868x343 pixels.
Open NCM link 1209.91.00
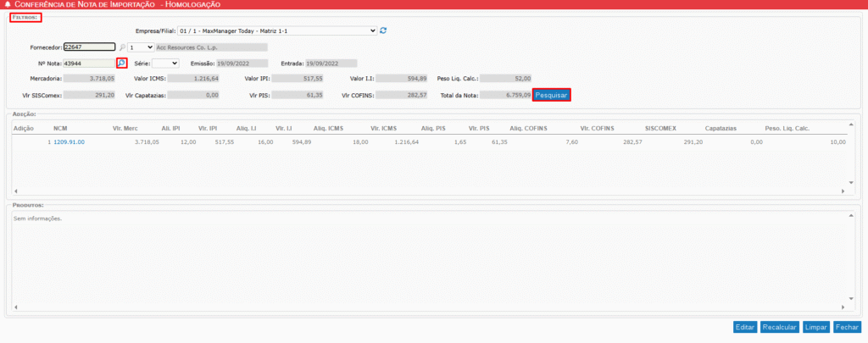point(69,142)
